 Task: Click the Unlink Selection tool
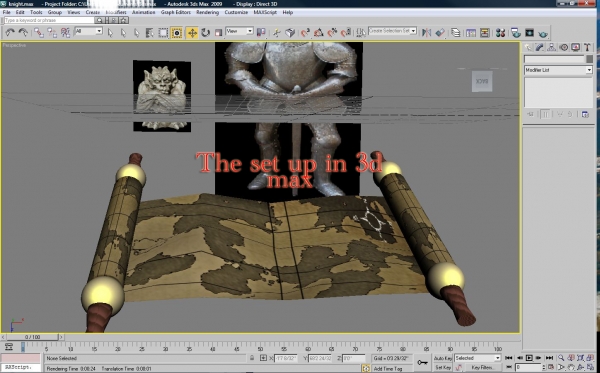click(52, 33)
